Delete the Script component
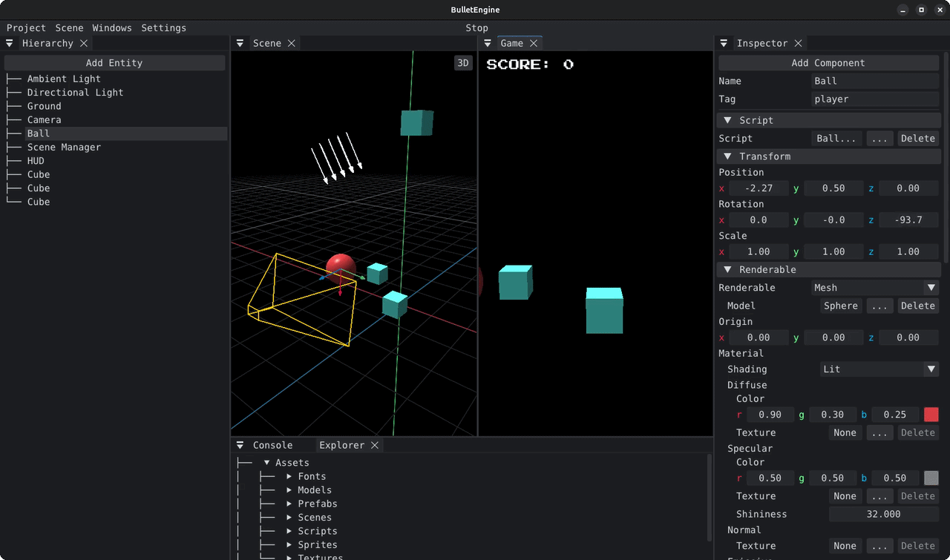This screenshot has height=560, width=950. (918, 139)
